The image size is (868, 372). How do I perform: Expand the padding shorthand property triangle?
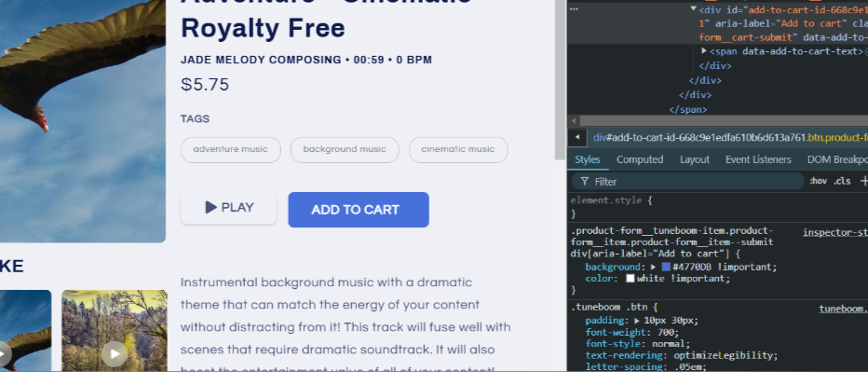(x=637, y=321)
